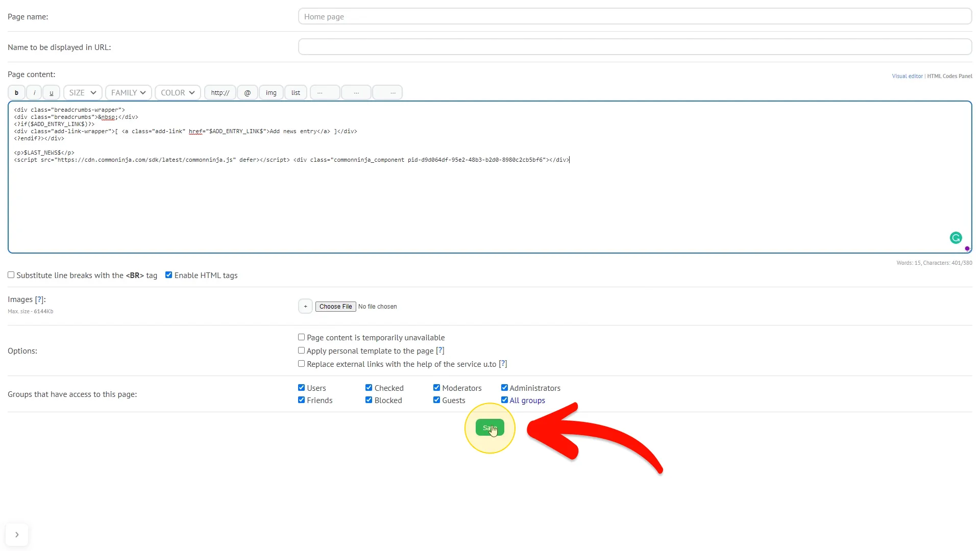Add another image field with + button
This screenshot has width=980, height=551.
tap(305, 306)
